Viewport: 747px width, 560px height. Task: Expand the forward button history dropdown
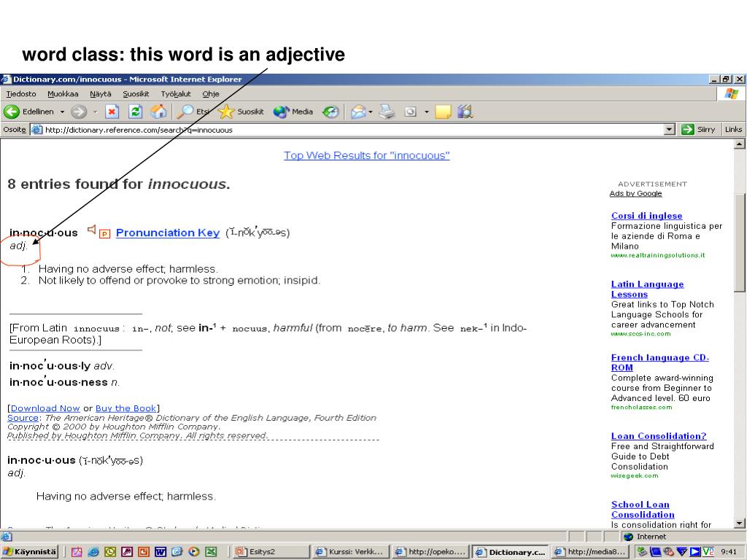coord(95,112)
